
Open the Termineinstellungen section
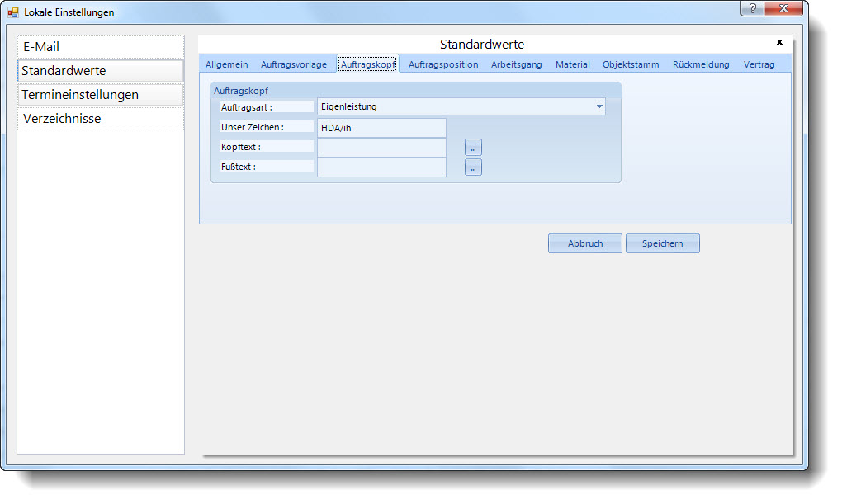click(101, 95)
